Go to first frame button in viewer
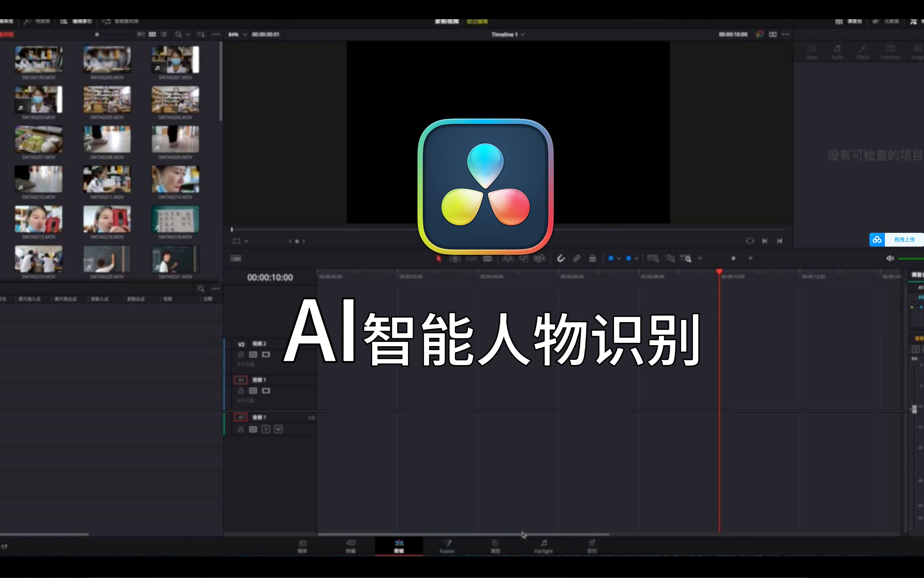 [780, 241]
